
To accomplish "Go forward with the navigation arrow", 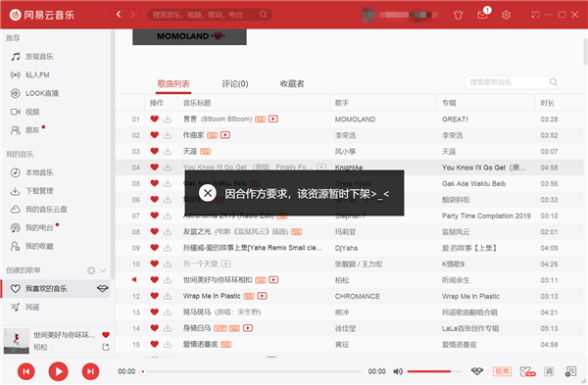I will (x=132, y=15).
